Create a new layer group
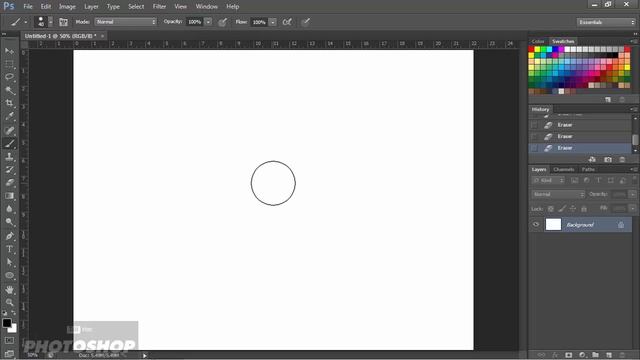The image size is (640, 360). 596,355
